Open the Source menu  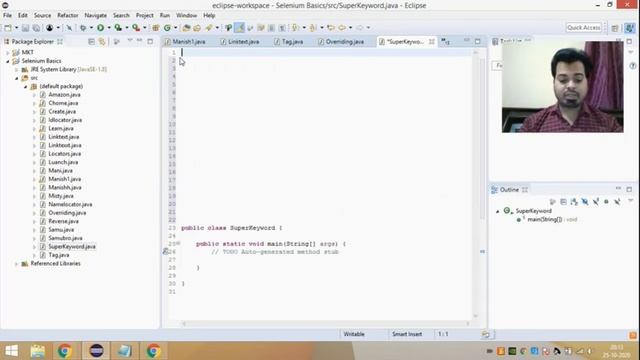click(x=42, y=15)
